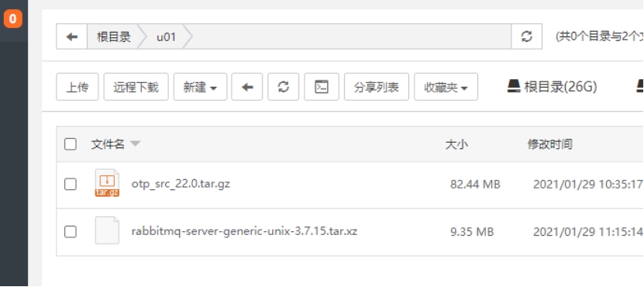Click the 82.44 MB size value
644x287 pixels.
tap(475, 184)
